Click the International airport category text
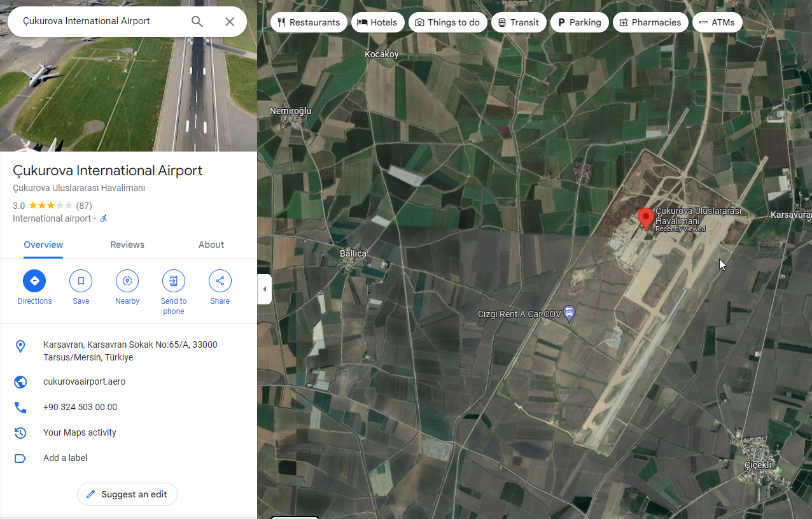 pyautogui.click(x=52, y=218)
